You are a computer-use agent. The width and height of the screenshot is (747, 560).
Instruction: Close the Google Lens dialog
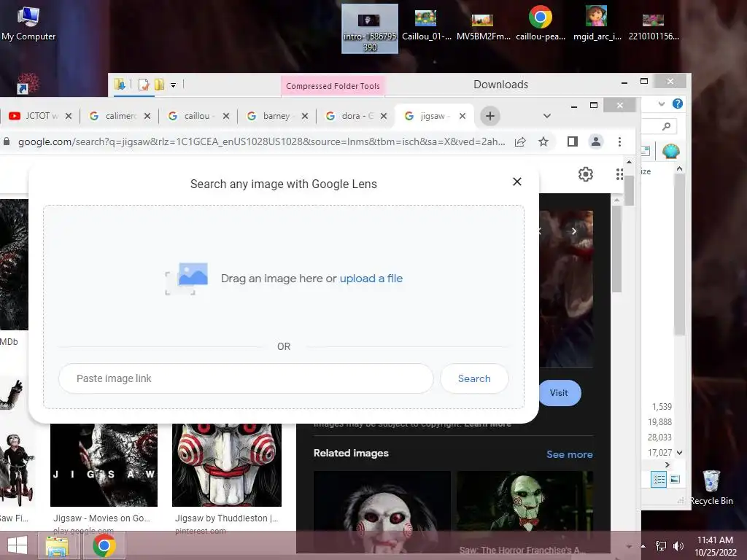517,182
